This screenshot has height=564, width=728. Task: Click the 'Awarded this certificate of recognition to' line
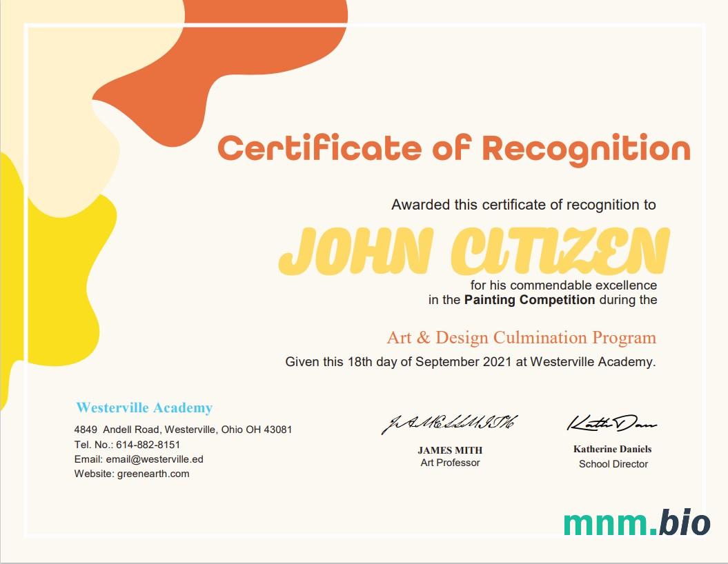point(523,205)
